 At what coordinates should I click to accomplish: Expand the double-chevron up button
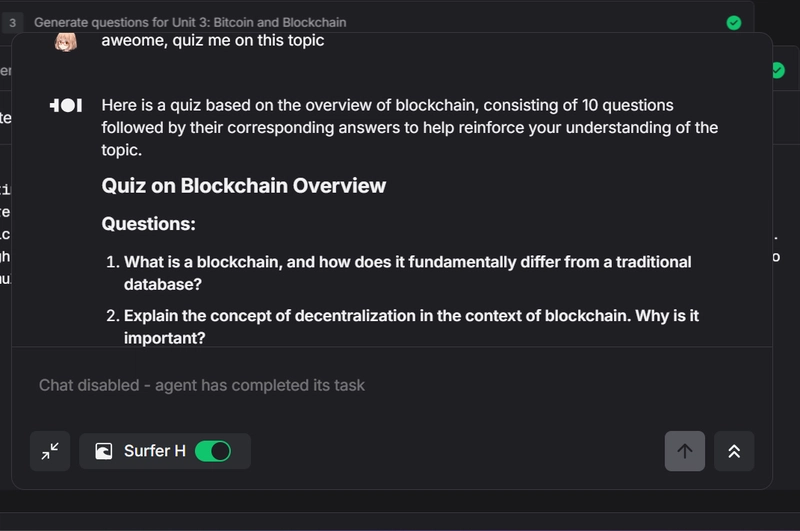pos(734,451)
